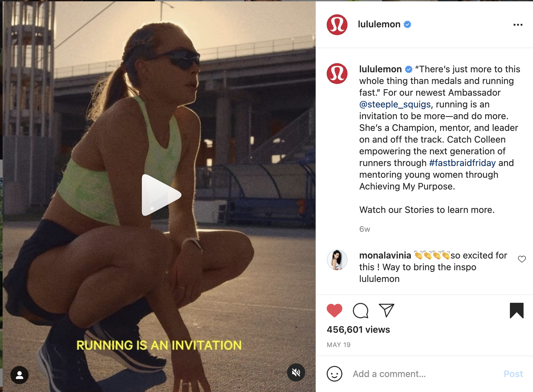
Task: Unlike the post with red heart
Action: coord(335,310)
